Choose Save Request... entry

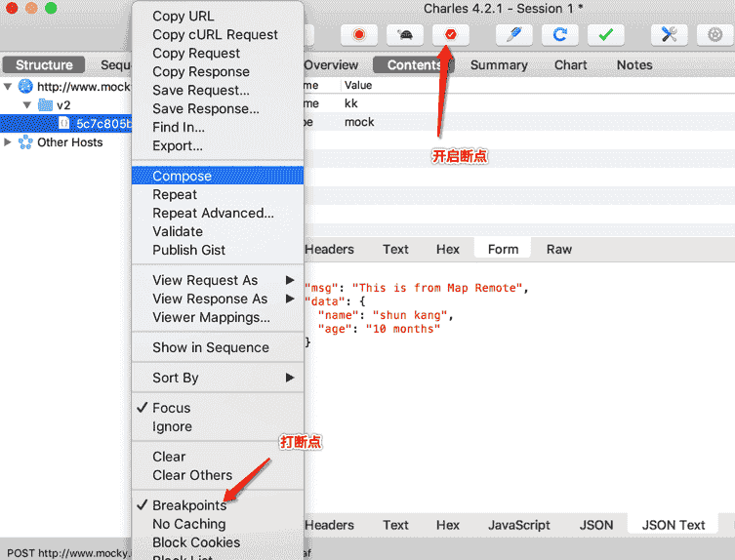218,91
